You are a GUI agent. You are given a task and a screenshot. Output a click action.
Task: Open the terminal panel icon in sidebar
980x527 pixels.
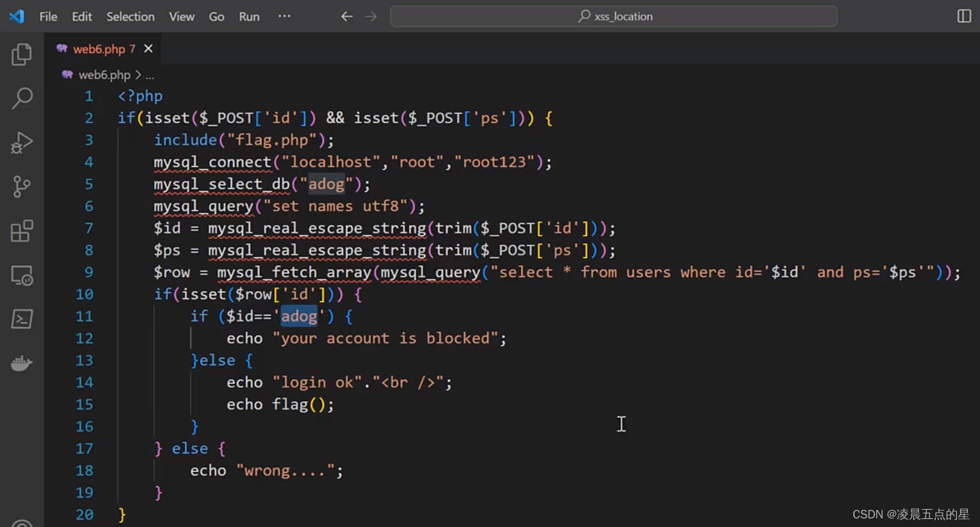22,319
